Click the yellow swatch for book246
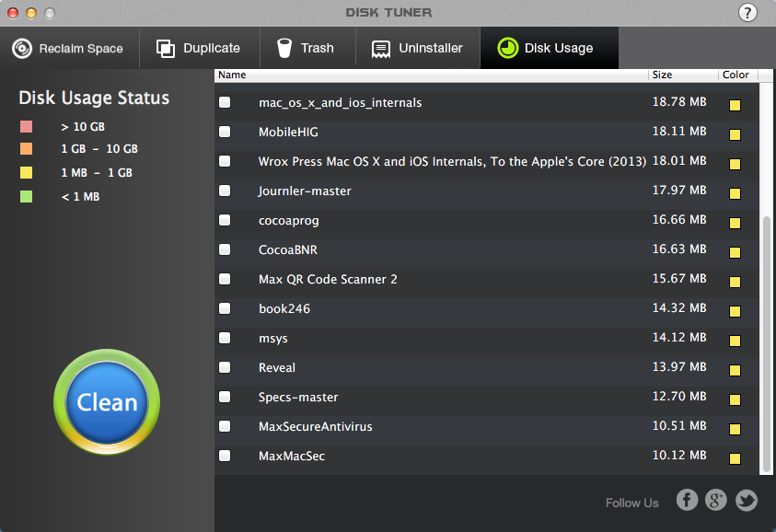Image resolution: width=776 pixels, height=532 pixels. [735, 311]
